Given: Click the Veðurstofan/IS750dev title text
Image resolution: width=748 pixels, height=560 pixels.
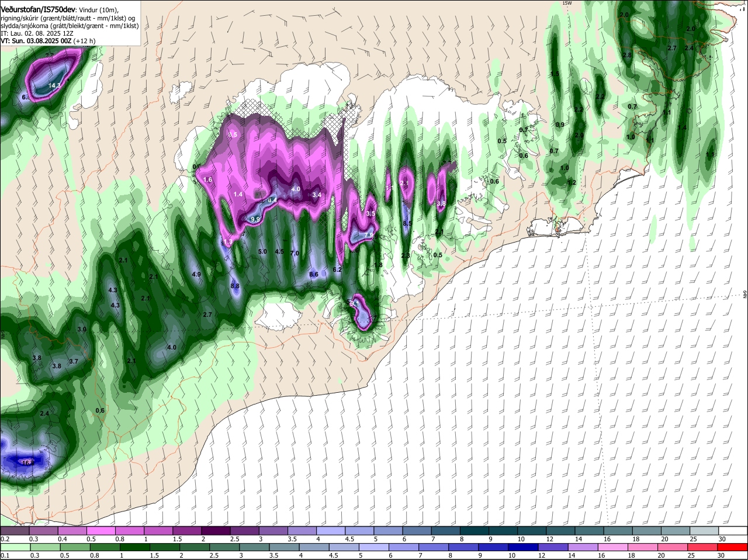Looking at the screenshot, I should pos(38,9).
